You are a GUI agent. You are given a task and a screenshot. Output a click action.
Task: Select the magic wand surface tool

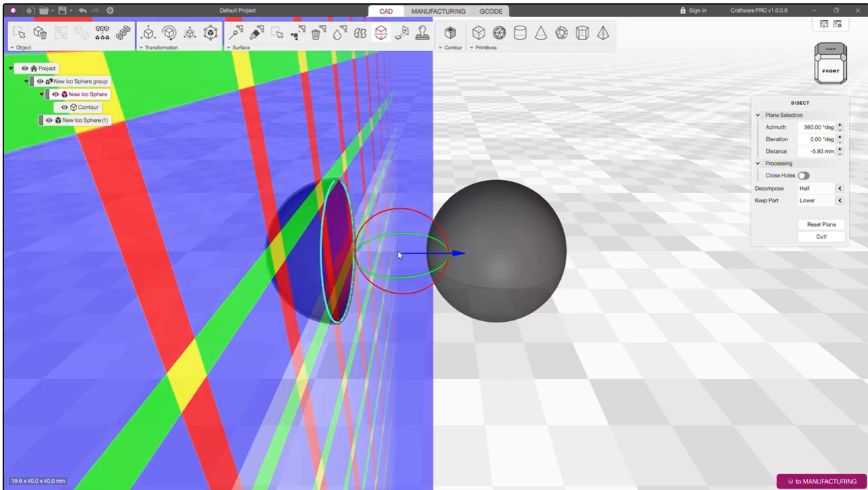(236, 33)
